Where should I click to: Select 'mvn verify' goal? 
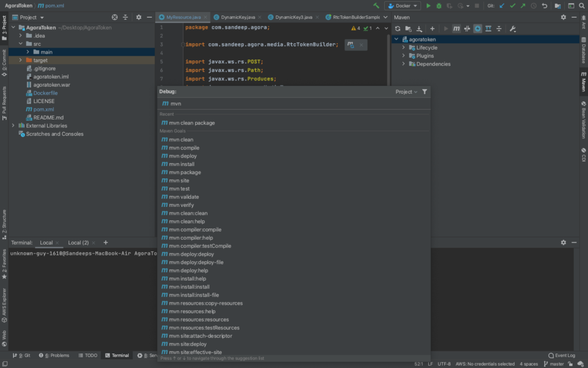tap(294, 205)
